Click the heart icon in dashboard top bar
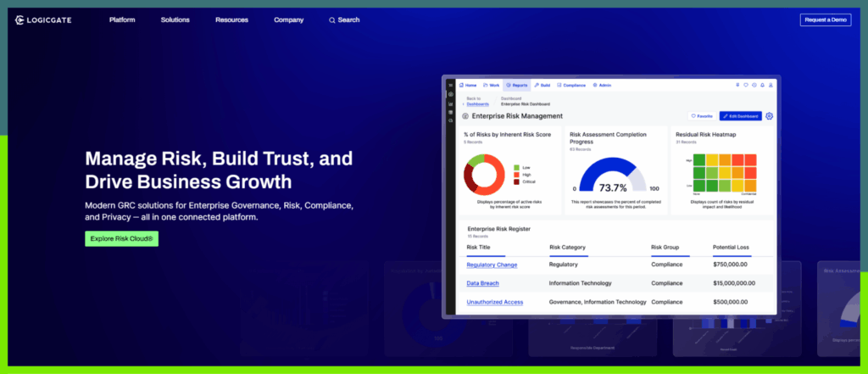The image size is (868, 374). pyautogui.click(x=745, y=86)
